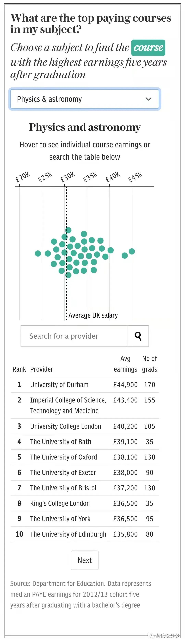
Task: Click the No of grads column header
Action: (x=150, y=364)
